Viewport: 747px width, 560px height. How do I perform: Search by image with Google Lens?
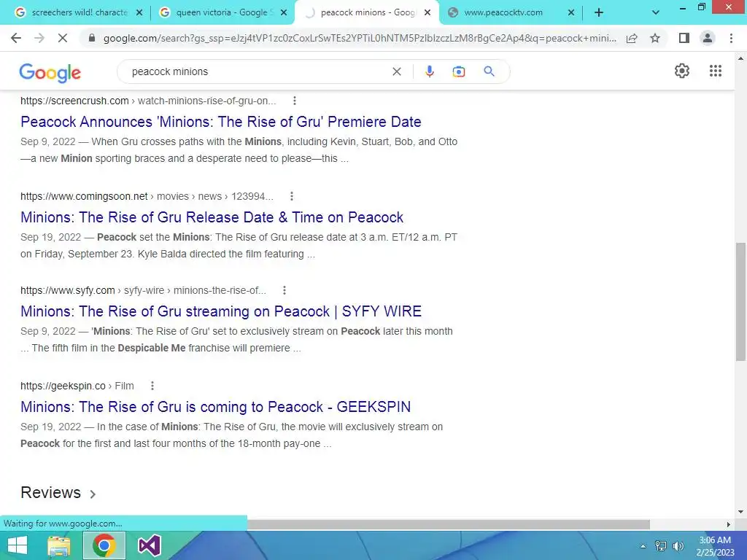pyautogui.click(x=458, y=71)
